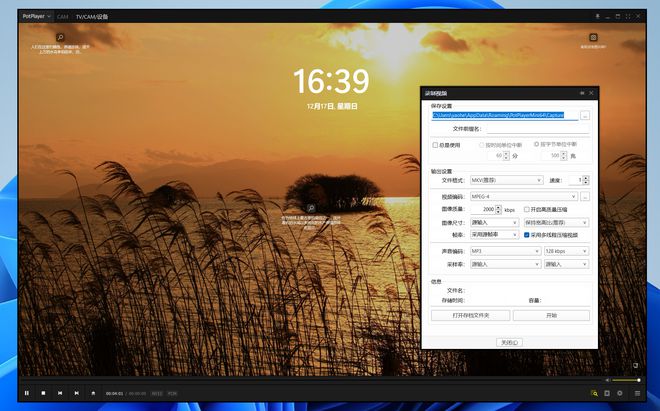Viewport: 660px width, 411px height.
Task: Open the 图像尺寸 source input dropdown
Action: coord(495,222)
